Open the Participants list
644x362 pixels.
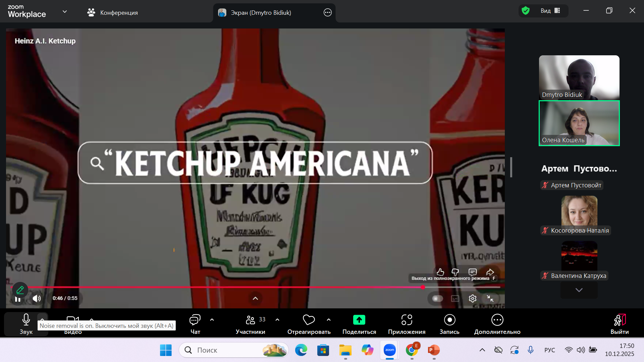tap(251, 320)
